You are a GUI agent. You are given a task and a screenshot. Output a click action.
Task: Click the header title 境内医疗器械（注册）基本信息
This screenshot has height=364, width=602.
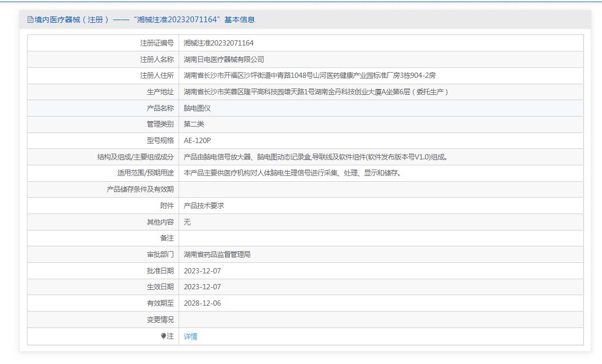(144, 20)
